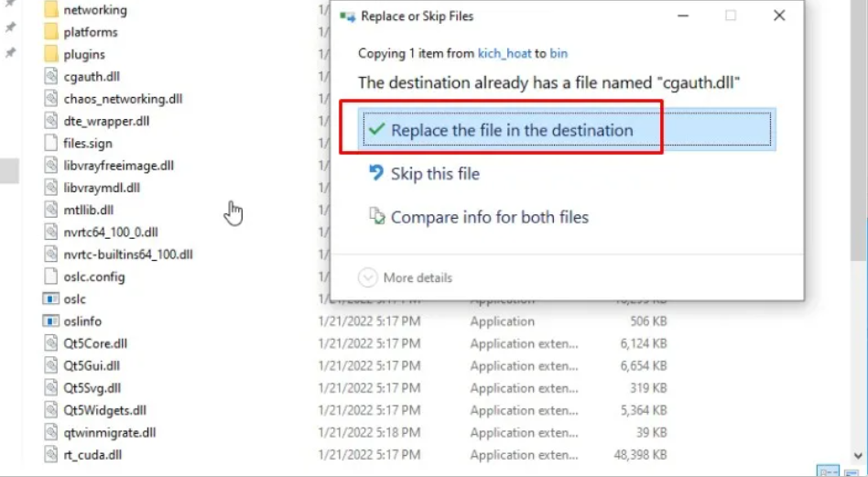Image resolution: width=868 pixels, height=477 pixels.
Task: Select the networking folder icon
Action: [x=51, y=10]
